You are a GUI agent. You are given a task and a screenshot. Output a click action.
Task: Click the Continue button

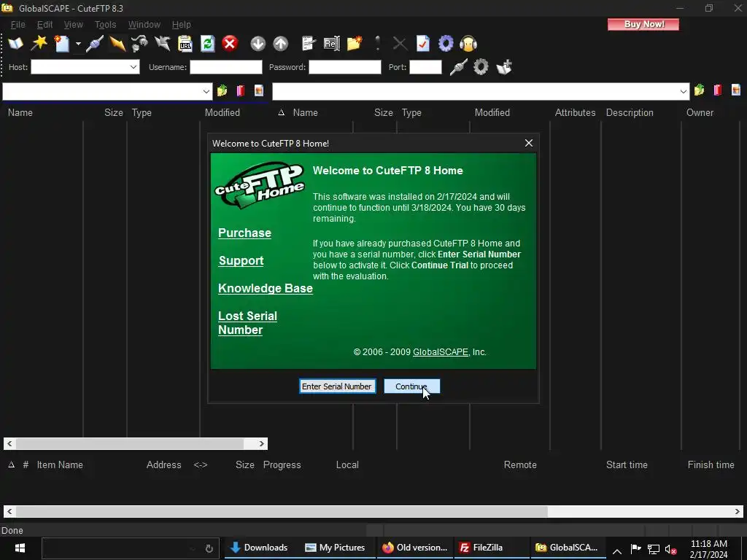(x=411, y=386)
